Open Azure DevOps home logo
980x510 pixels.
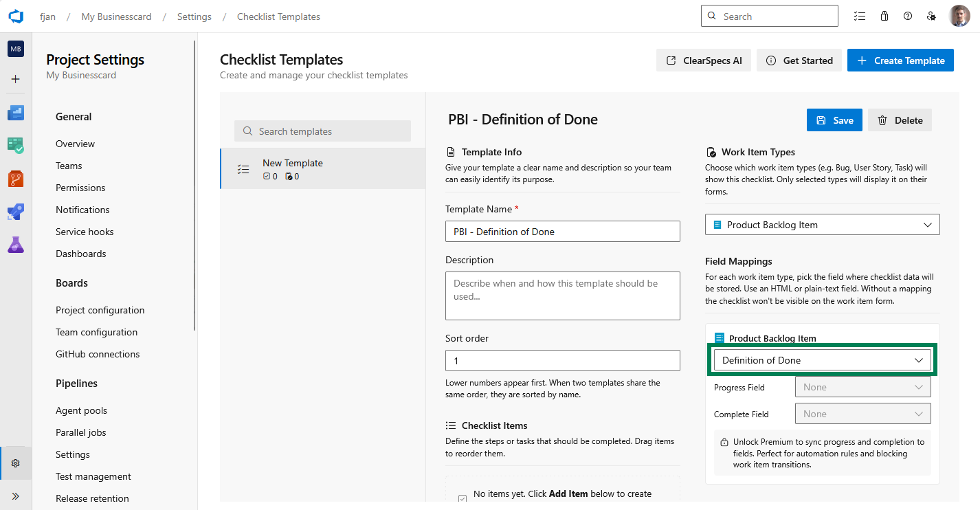coord(16,16)
